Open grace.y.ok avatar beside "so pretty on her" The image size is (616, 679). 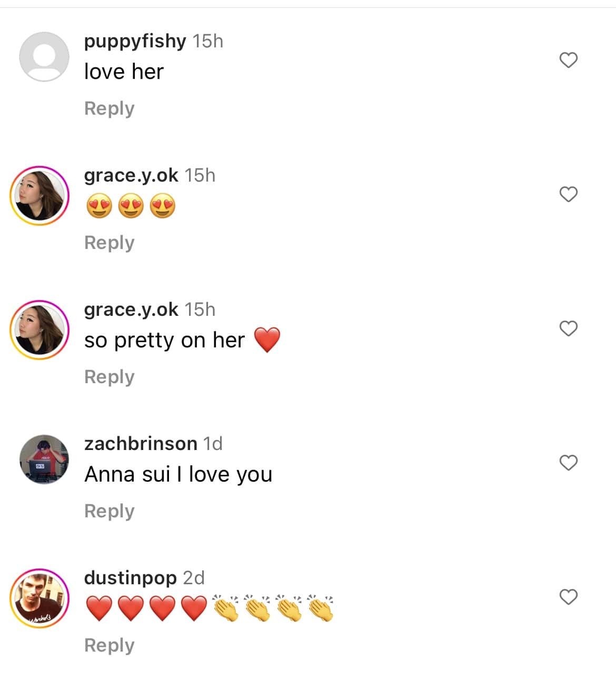pos(40,330)
